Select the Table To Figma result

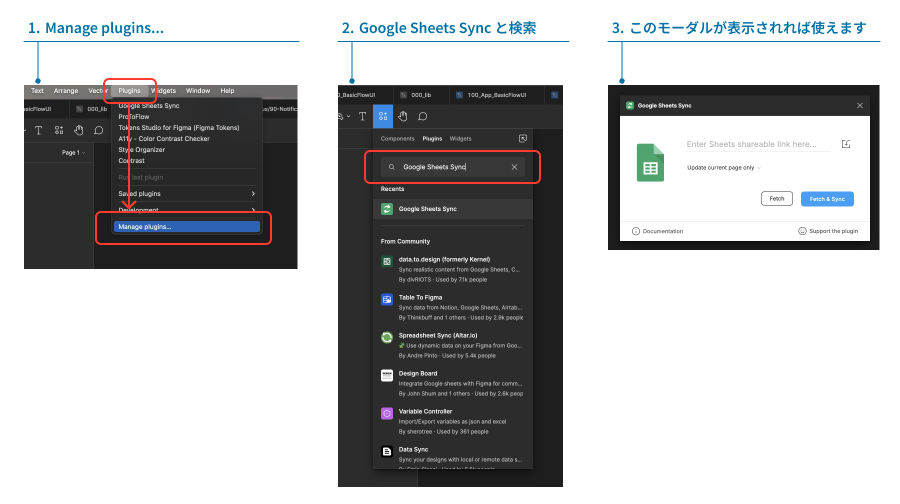pos(453,308)
